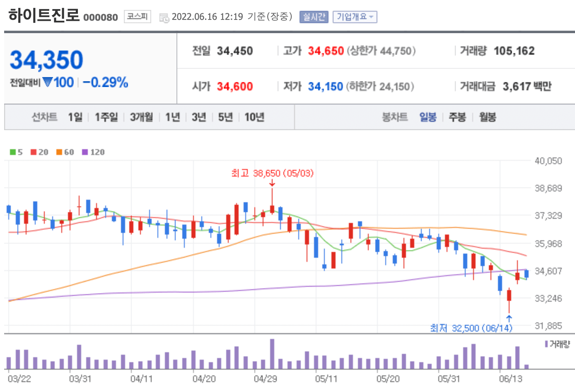Click the -0.29% change value

[x=105, y=82]
